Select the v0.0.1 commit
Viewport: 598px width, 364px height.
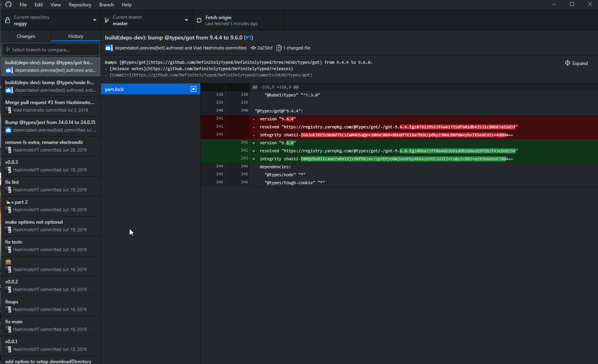pos(51,346)
